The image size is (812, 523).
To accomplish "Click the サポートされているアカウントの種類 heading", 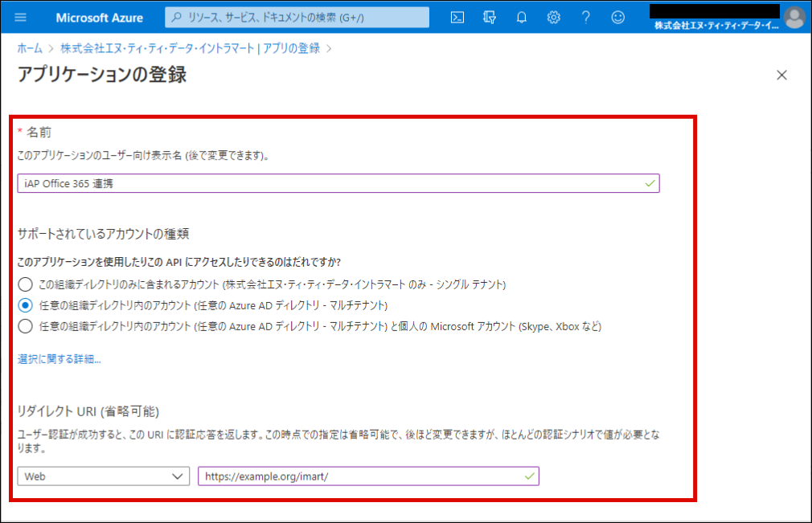I will (103, 234).
